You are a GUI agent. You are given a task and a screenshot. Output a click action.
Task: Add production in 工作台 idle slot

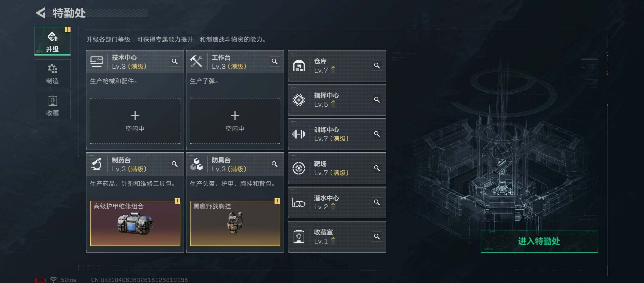coord(235,121)
